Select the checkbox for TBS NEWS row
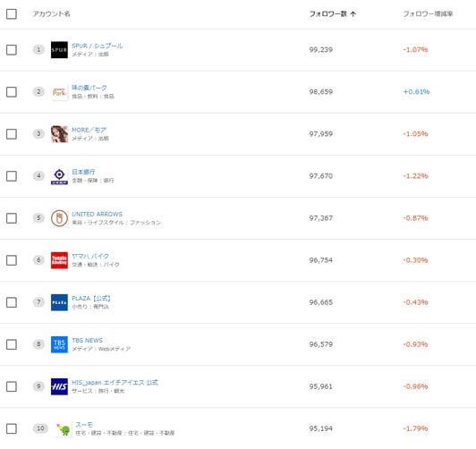This screenshot has height=449, width=476. [12, 344]
